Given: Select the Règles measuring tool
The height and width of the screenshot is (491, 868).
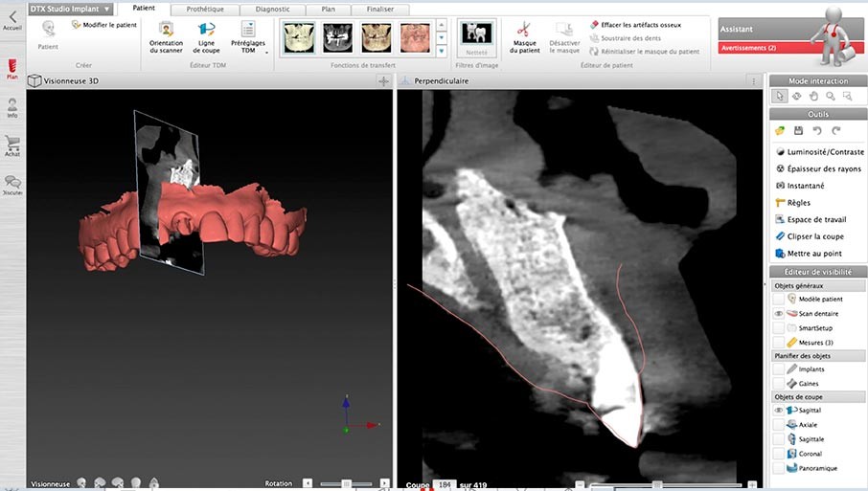Looking at the screenshot, I should [x=798, y=203].
